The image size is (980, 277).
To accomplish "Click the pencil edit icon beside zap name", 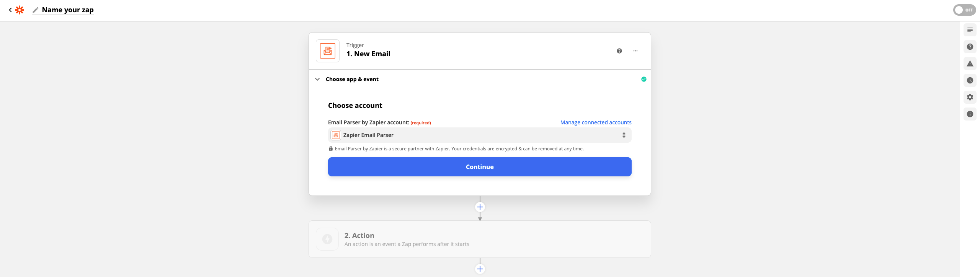I will [x=36, y=10].
